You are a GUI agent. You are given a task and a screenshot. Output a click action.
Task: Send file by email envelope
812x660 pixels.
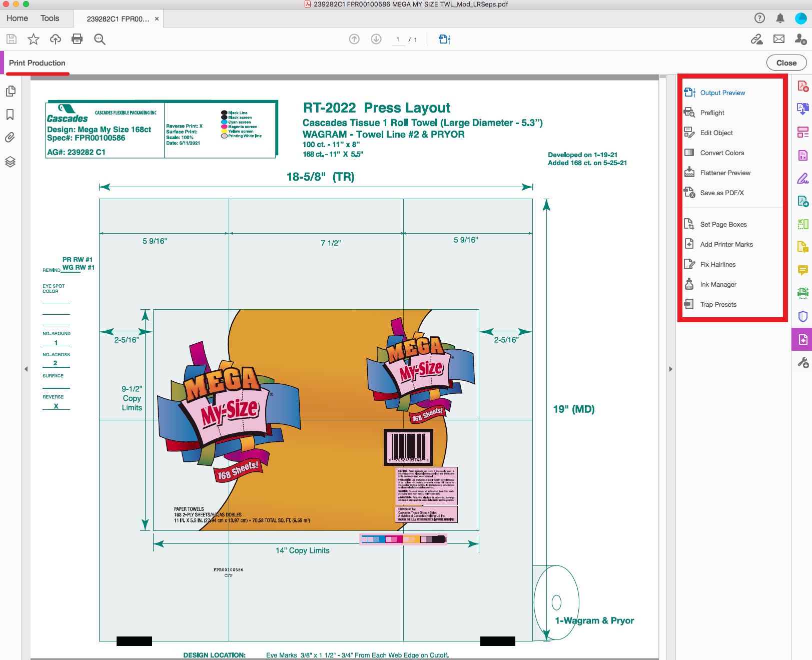tap(779, 39)
